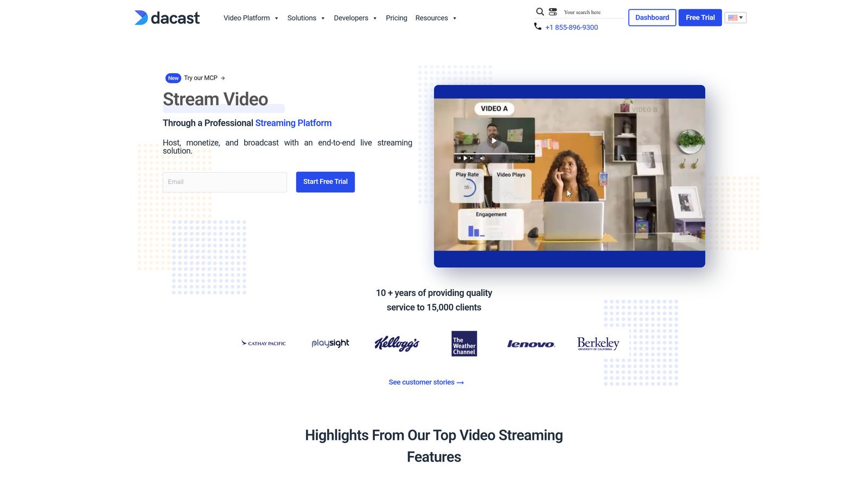Open the Dashboard
Viewport: 868px width, 488px height.
tap(652, 17)
